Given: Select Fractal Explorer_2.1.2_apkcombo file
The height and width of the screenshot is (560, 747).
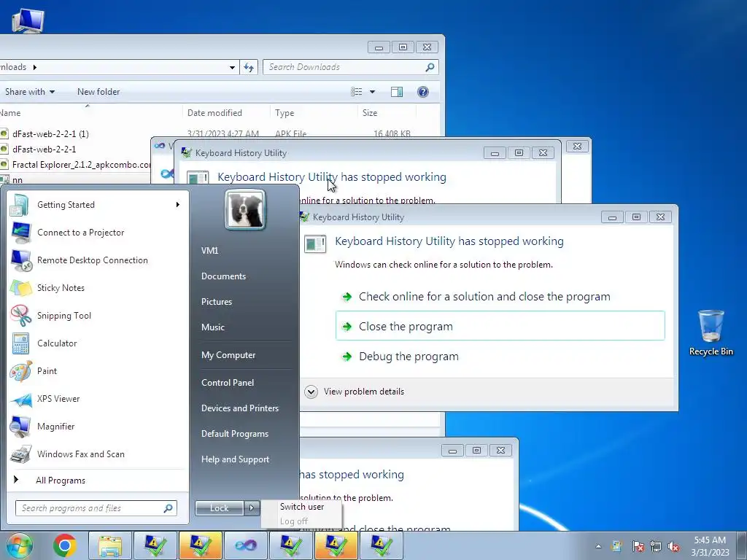Looking at the screenshot, I should 81,165.
